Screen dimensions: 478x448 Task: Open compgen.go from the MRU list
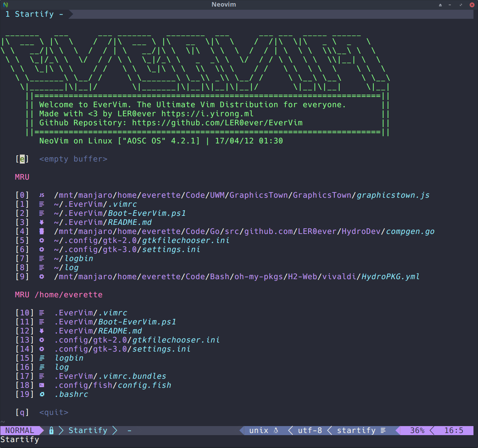[x=244, y=231]
